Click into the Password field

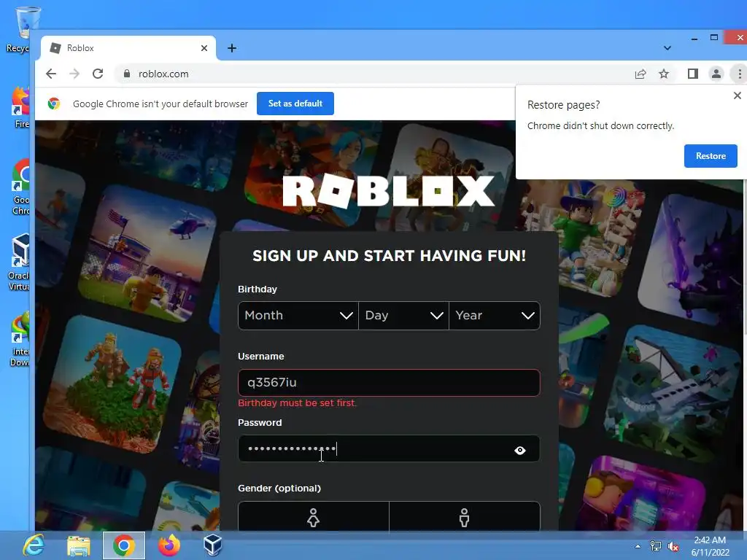(389, 448)
